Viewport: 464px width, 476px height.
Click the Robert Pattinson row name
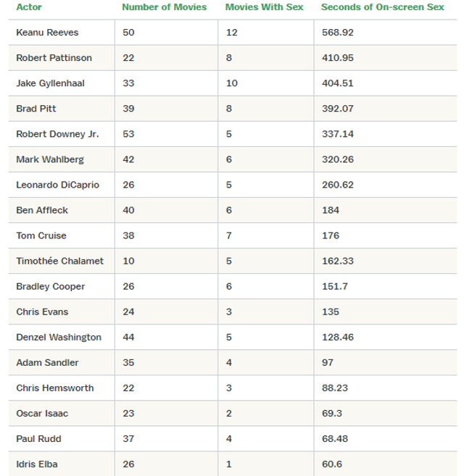[54, 58]
